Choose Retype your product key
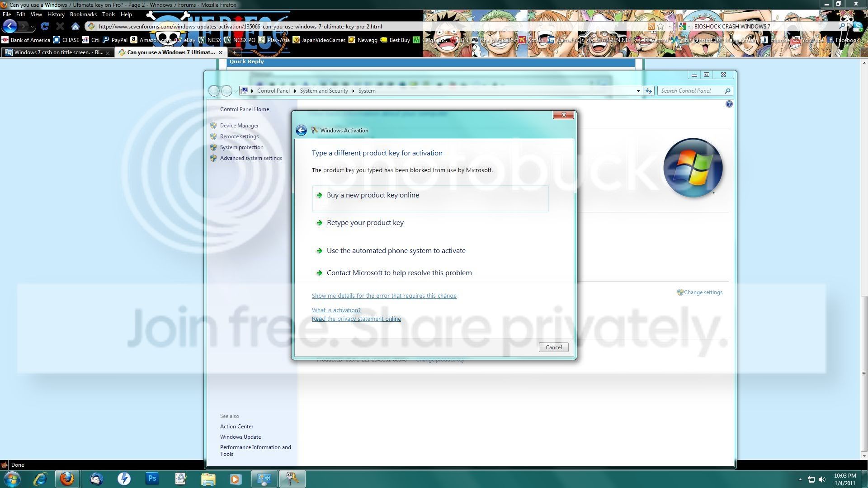 tap(365, 223)
